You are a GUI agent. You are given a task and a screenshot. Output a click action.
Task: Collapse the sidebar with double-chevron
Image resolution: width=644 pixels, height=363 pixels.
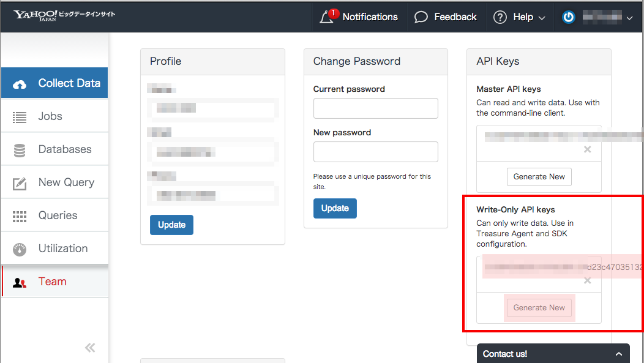coord(90,348)
